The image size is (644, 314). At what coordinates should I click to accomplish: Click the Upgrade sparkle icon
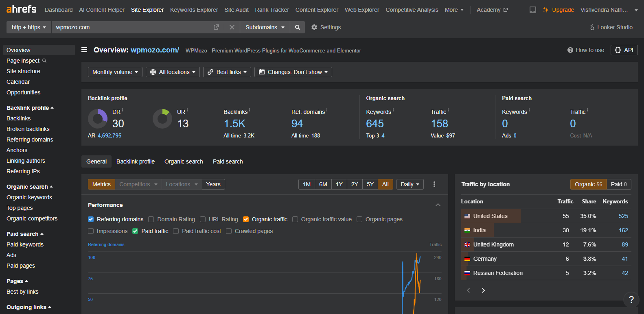[x=546, y=10]
